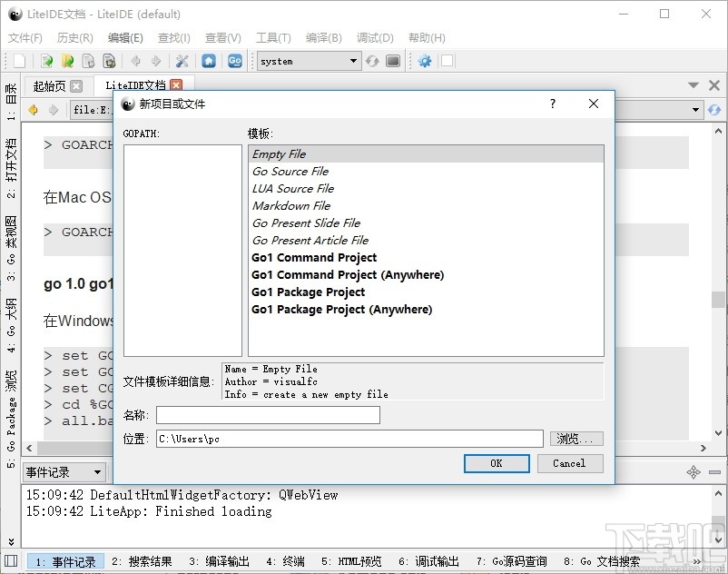The height and width of the screenshot is (574, 728).
Task: Click the blue gear build icon
Action: coord(424,61)
